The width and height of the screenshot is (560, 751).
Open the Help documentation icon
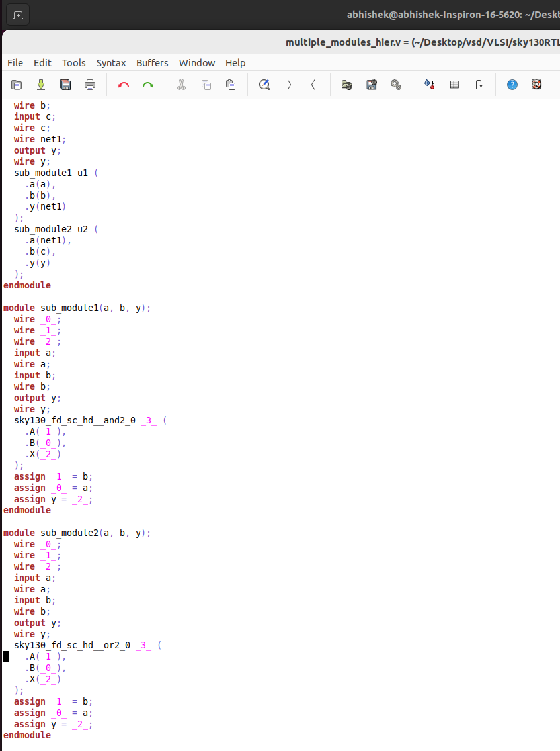pos(511,85)
